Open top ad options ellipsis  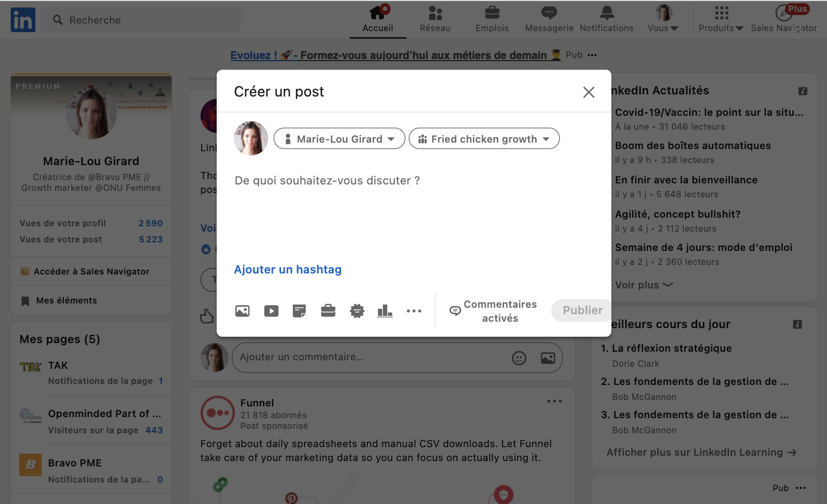592,55
